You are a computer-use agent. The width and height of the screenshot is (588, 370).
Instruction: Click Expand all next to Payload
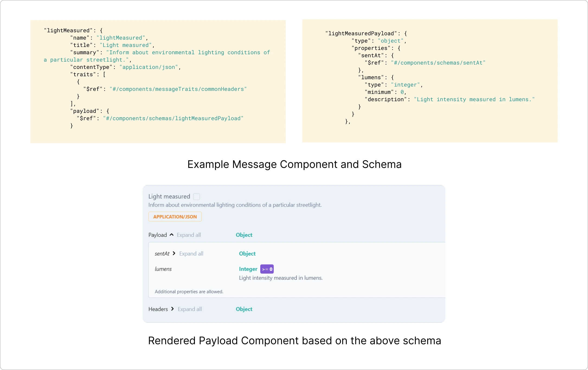[189, 235]
